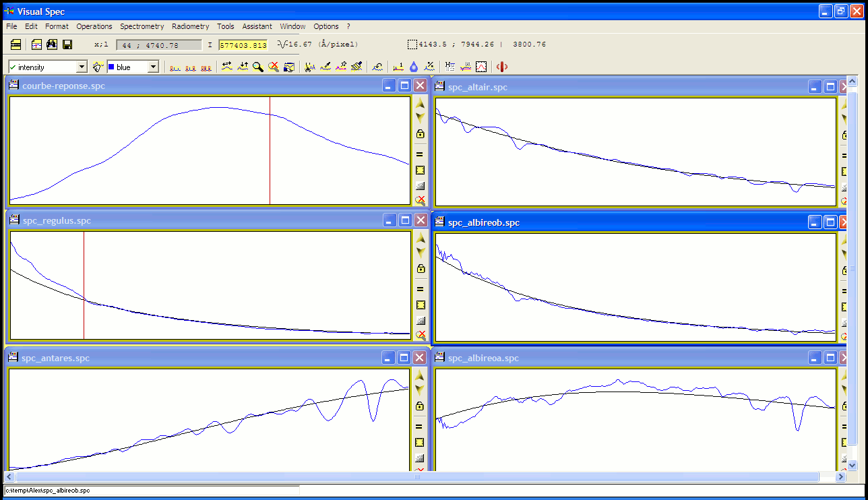Click the yellow intensity value field
Viewport: 868px width, 500px height.
pos(243,44)
